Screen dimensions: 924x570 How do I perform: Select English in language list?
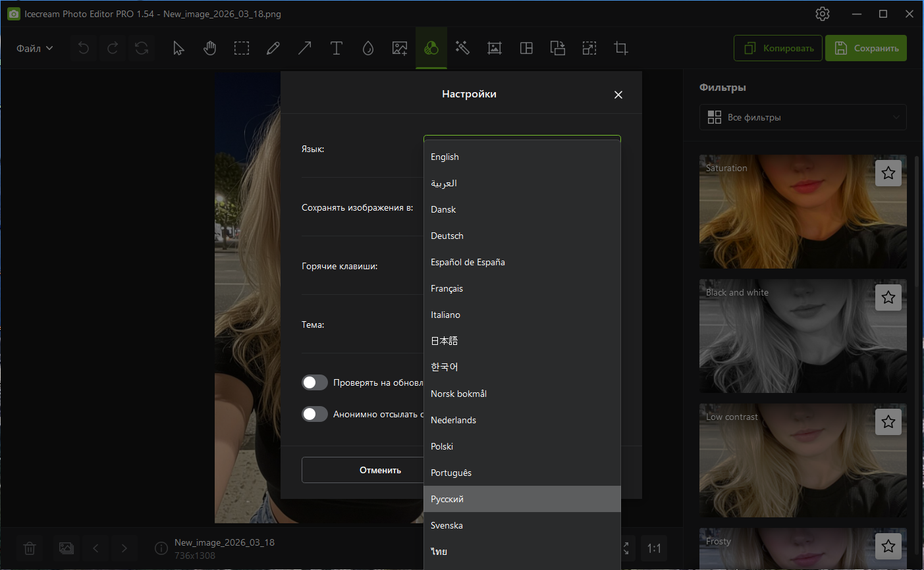coord(445,157)
